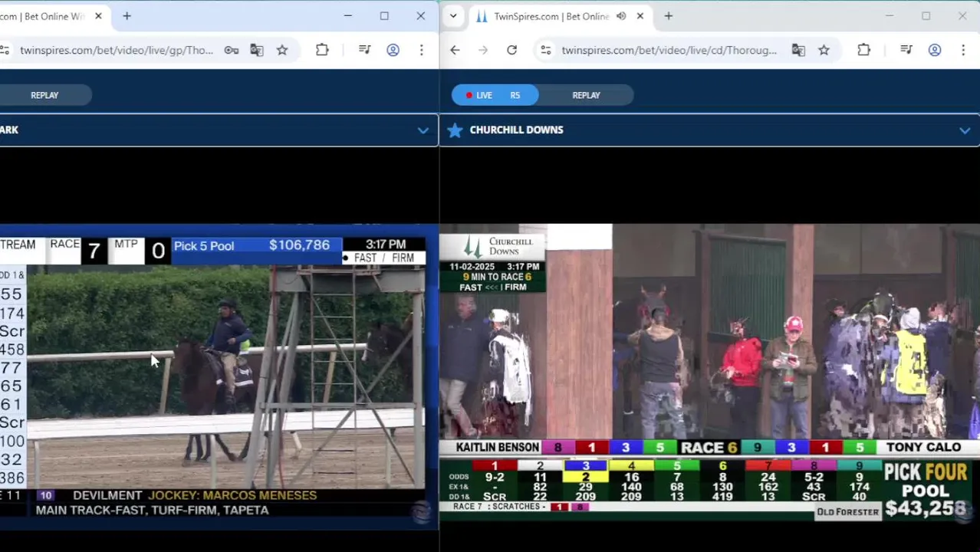Click the TwinSpires tab title in right window
Viewport: 980px width, 552px height.
click(x=551, y=16)
